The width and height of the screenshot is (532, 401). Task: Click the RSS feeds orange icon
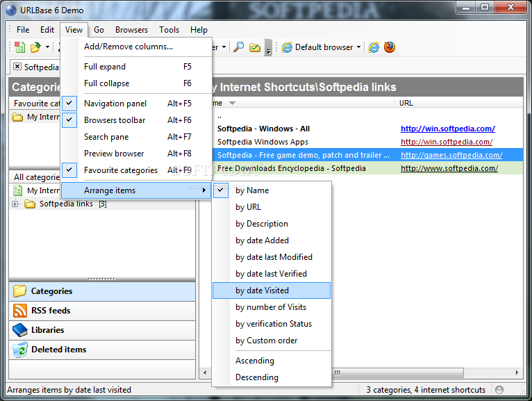[19, 311]
